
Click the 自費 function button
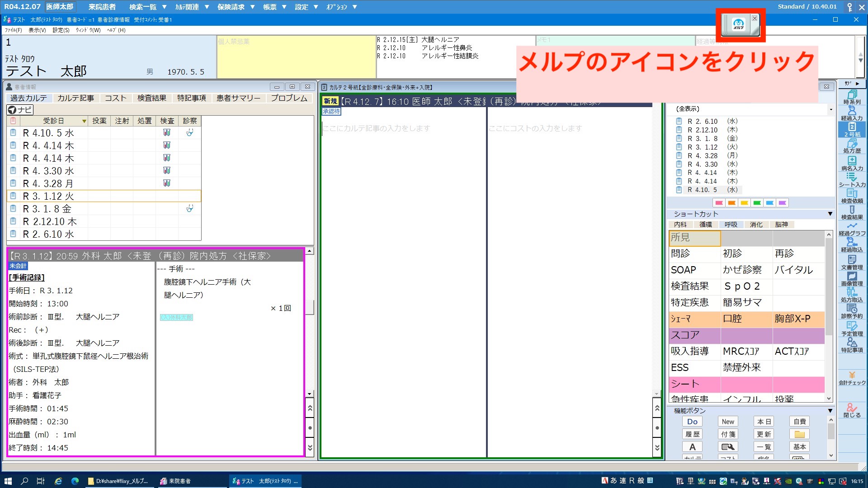pyautogui.click(x=799, y=422)
